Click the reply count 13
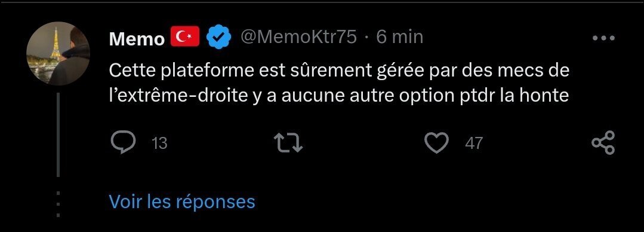The height and width of the screenshot is (232, 644). (x=159, y=144)
